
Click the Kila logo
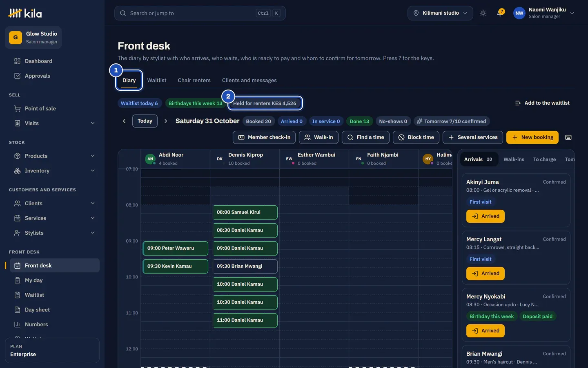[x=25, y=13]
